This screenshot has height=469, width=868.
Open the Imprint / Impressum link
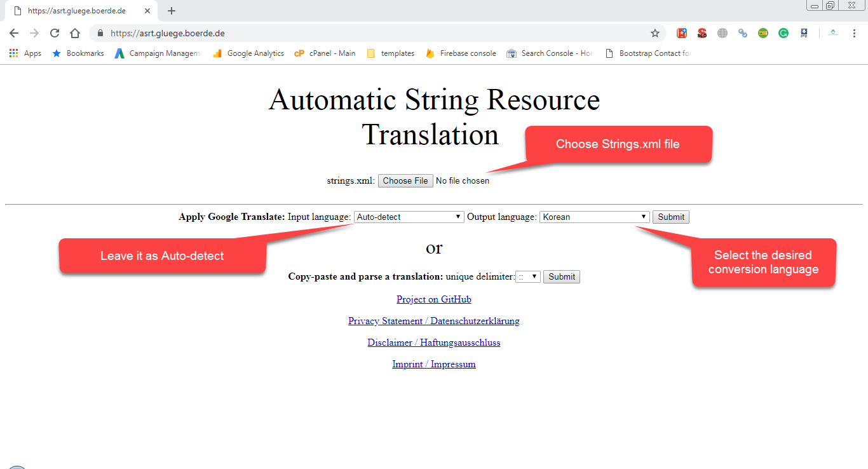434,364
